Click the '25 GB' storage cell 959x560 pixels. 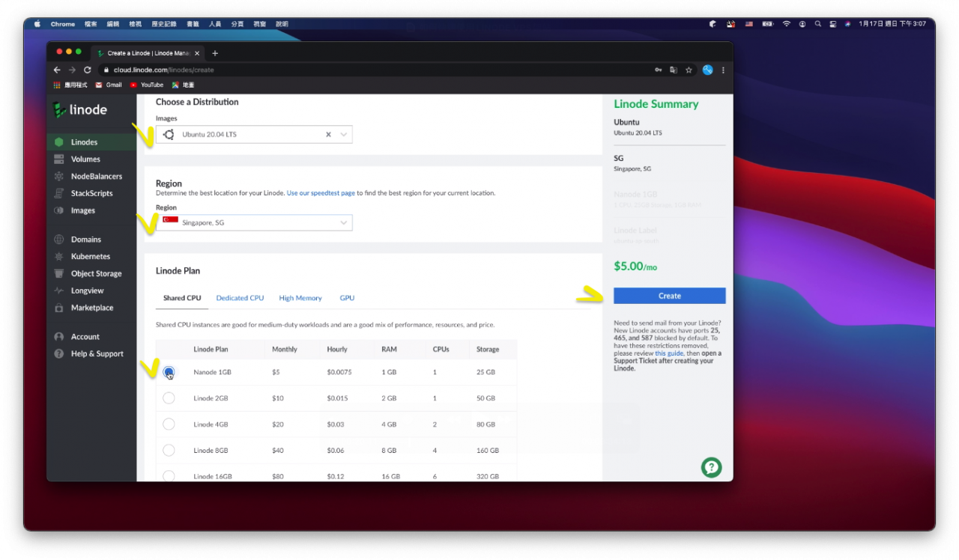(x=485, y=372)
